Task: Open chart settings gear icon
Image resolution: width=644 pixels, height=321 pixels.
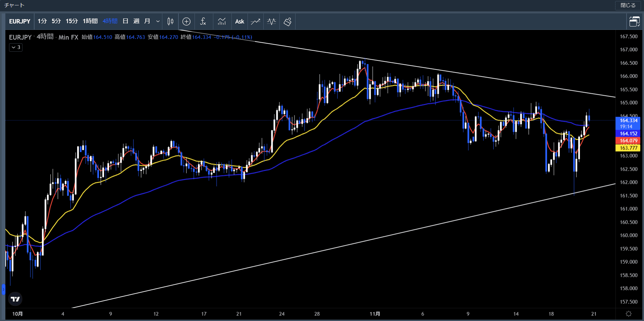Action: [629, 314]
